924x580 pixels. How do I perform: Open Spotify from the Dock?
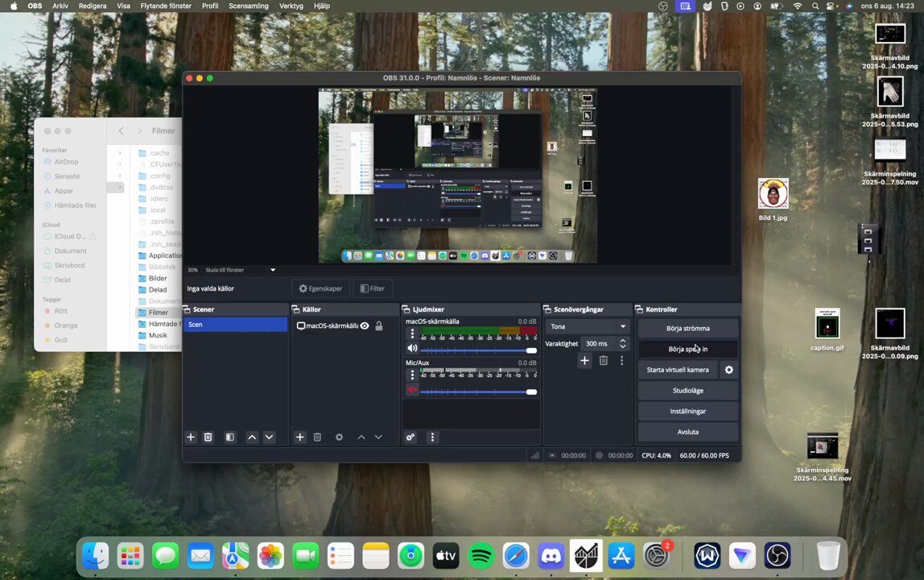pos(481,556)
